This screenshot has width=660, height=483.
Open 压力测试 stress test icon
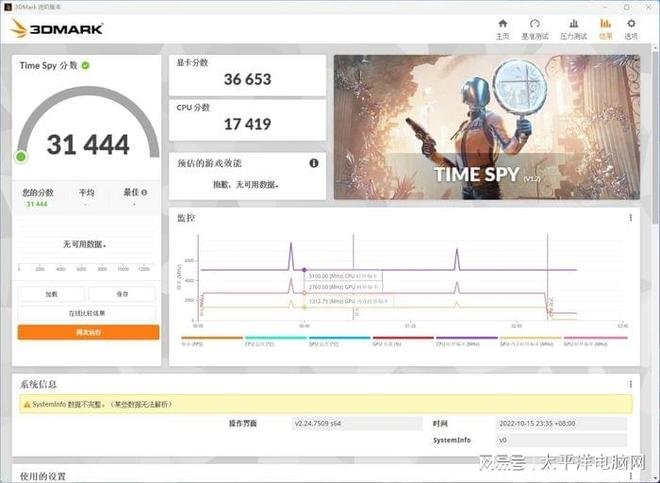tap(571, 28)
